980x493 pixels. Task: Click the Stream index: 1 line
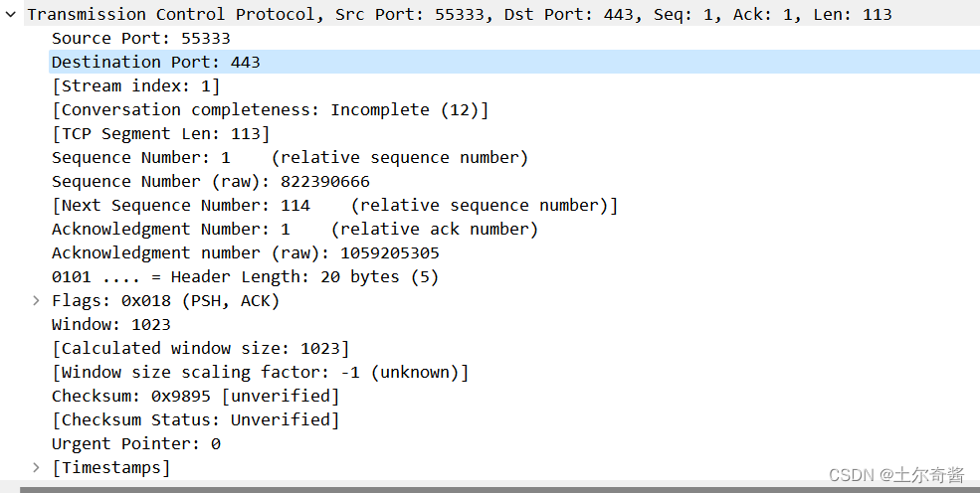click(x=135, y=85)
